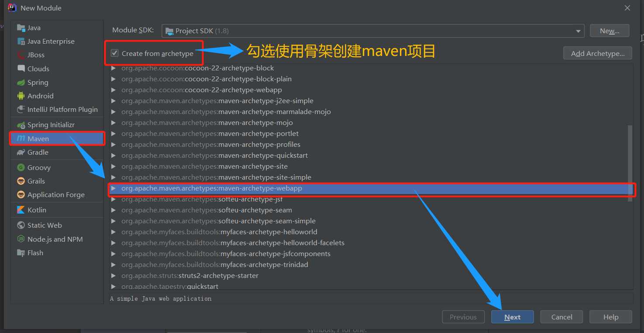Choose Static Web module type
This screenshot has width=644, height=333.
(57, 225)
